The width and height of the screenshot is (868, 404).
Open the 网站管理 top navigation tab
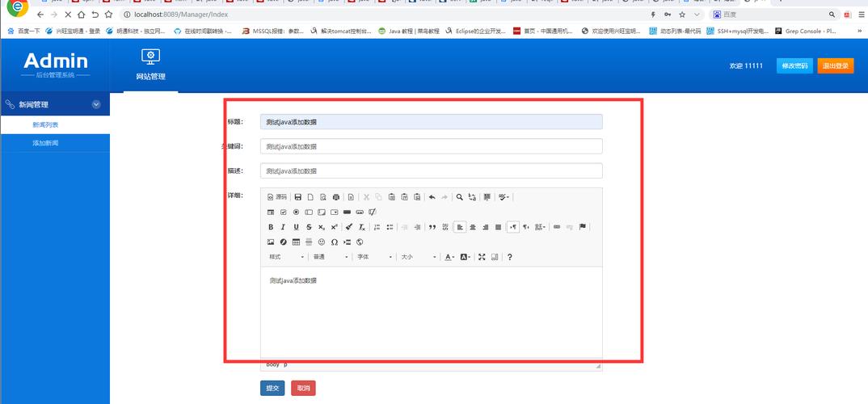pos(150,65)
